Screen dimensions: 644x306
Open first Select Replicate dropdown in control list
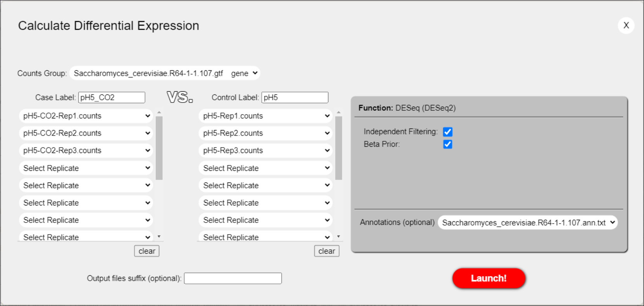266,168
